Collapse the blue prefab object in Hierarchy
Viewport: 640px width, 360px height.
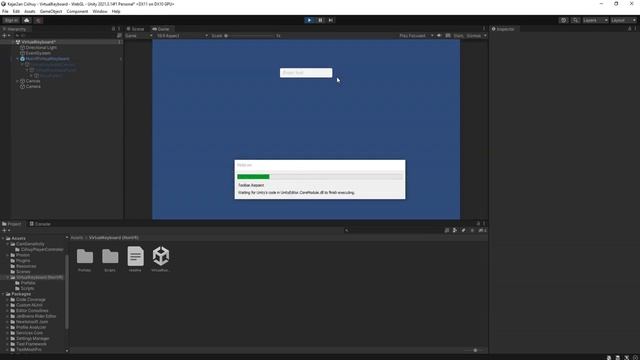tap(18, 59)
